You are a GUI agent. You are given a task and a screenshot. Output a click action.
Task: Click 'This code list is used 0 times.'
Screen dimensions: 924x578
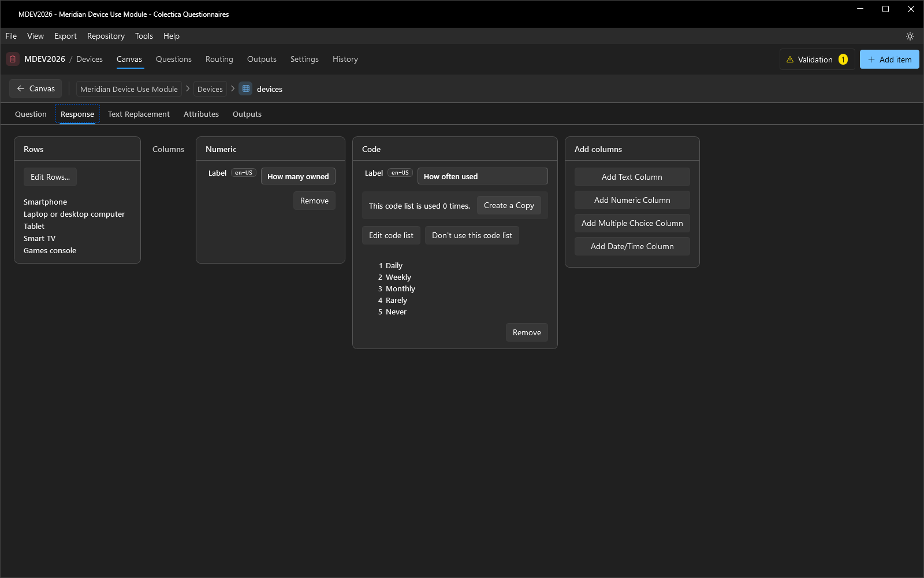tap(419, 206)
